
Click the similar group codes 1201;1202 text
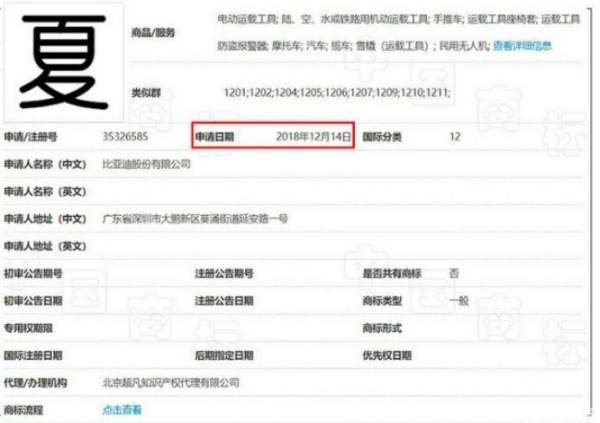click(x=337, y=92)
